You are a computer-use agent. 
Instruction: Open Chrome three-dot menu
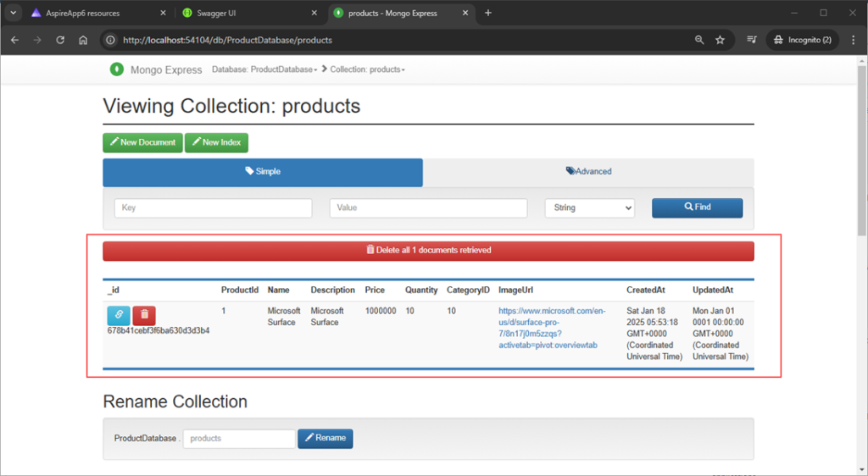click(x=853, y=40)
